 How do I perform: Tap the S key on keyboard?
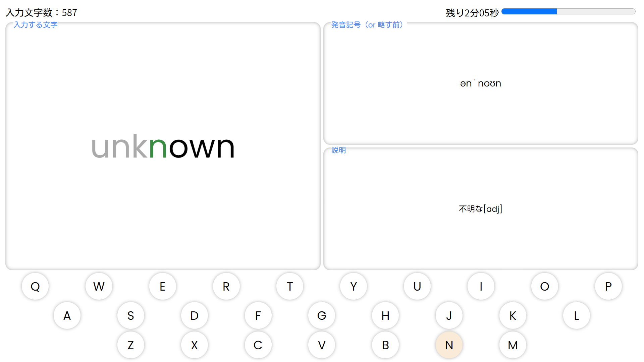click(x=131, y=315)
